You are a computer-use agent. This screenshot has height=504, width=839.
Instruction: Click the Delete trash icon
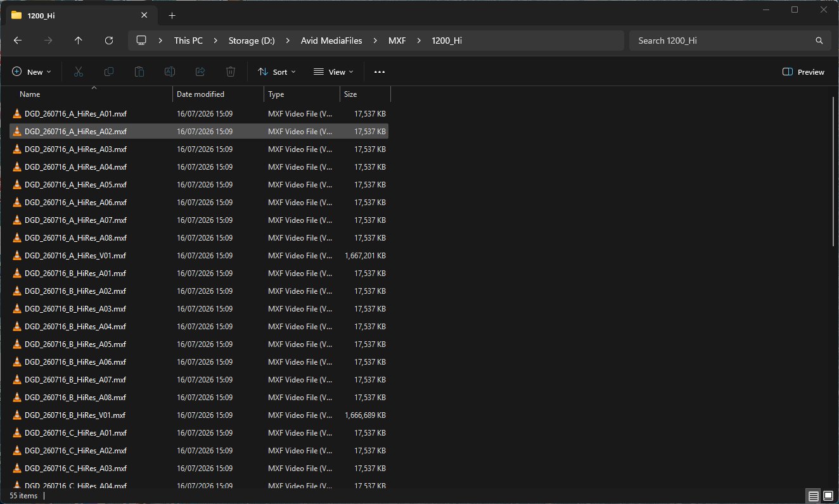231,72
